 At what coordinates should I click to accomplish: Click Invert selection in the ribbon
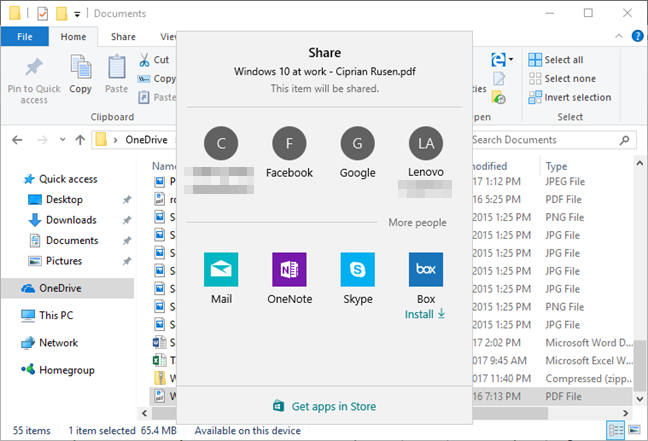(x=569, y=97)
